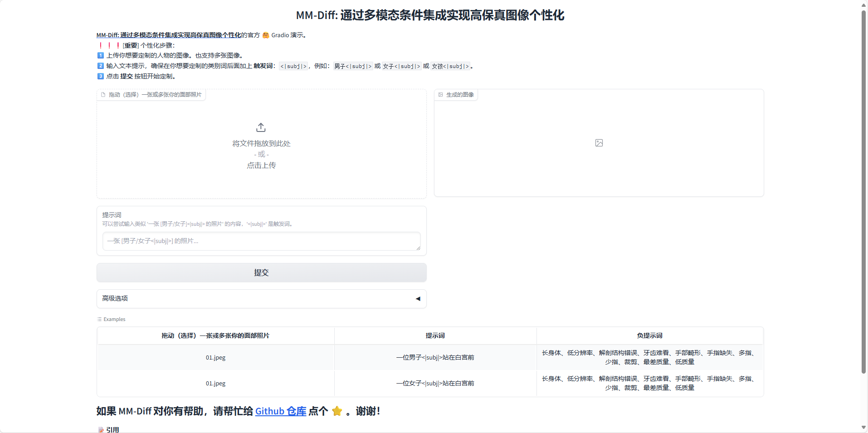Click the hugging face emoji before Gradio
Image resolution: width=868 pixels, height=433 pixels.
point(266,35)
